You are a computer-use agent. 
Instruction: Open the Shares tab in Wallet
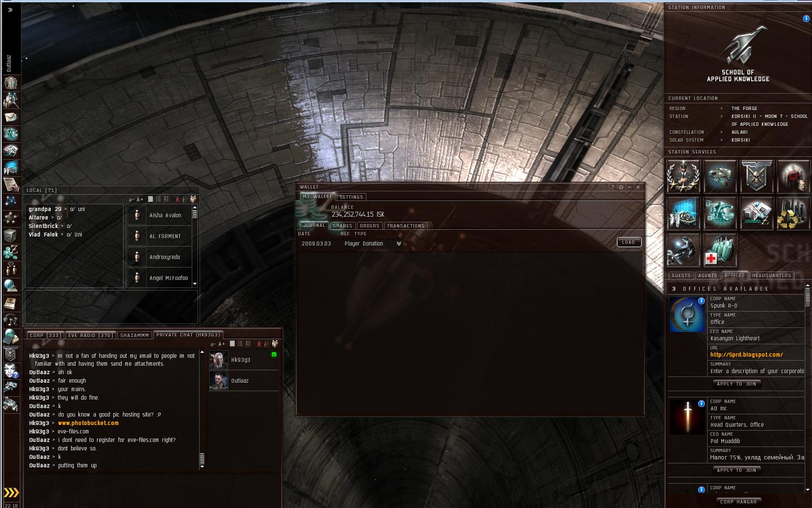tap(342, 226)
